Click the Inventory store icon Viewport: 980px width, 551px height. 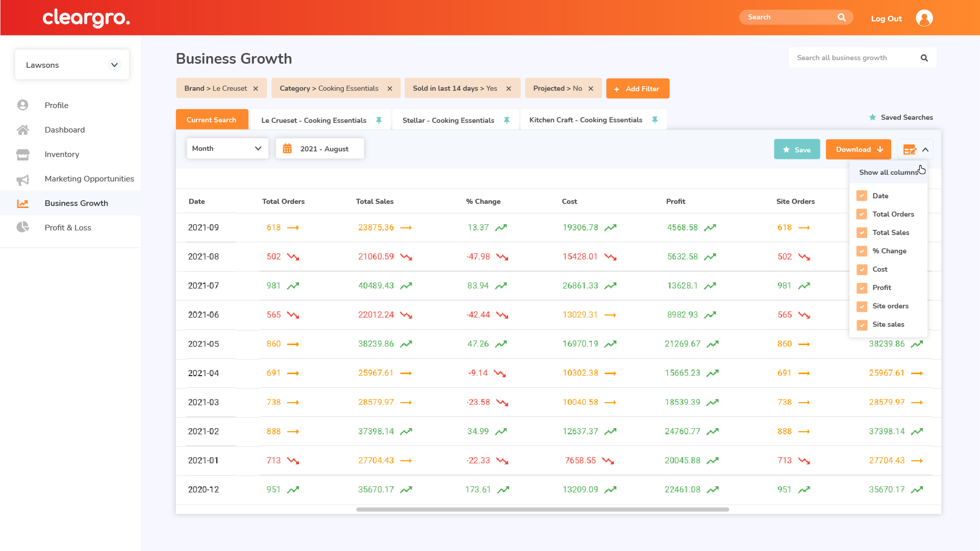click(x=23, y=154)
